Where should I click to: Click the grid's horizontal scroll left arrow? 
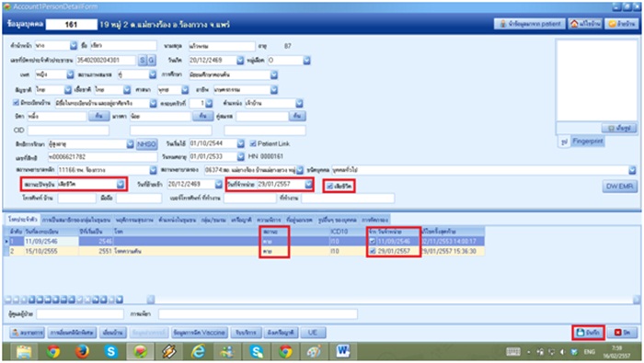pos(150,300)
